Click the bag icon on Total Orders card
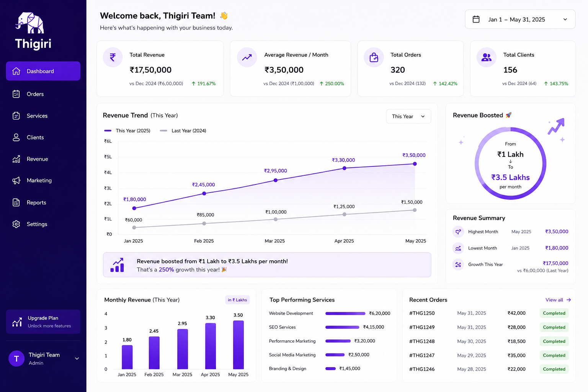Image resolution: width=588 pixels, height=392 pixels. [x=374, y=57]
